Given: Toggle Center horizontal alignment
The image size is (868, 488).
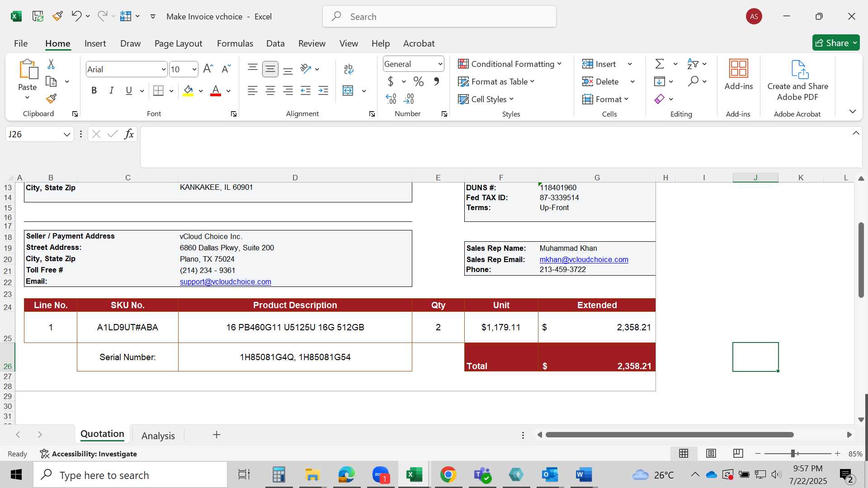Looking at the screenshot, I should click(x=270, y=91).
